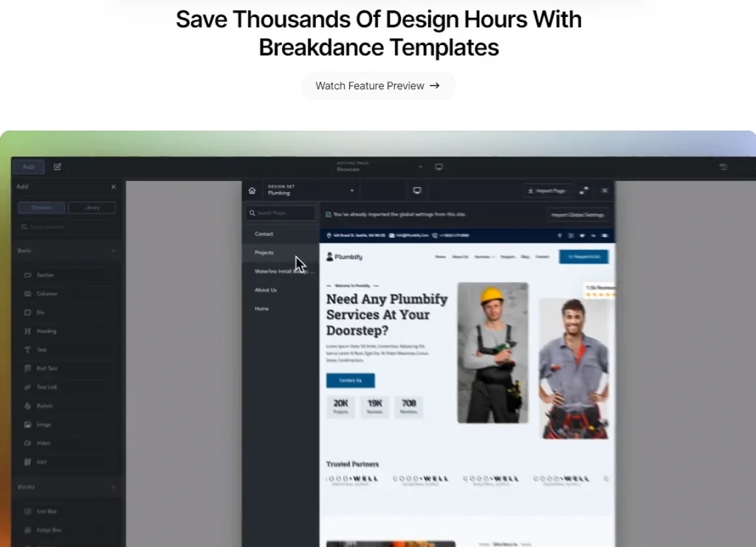Add a Columns element icon
Viewport: 756px width, 547px height.
pos(27,294)
